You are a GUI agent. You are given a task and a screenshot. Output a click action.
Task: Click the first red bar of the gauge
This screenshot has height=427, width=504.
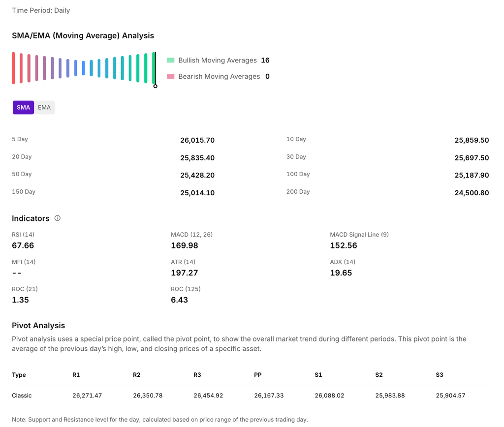click(13, 68)
